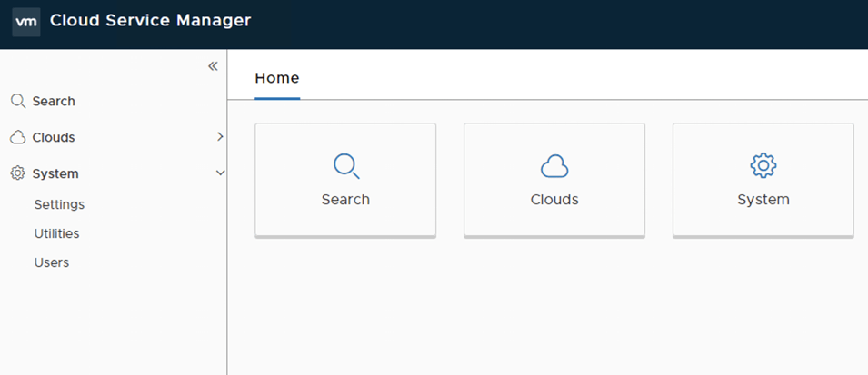
Task: Collapse the System menu chevron
Action: coord(220,173)
